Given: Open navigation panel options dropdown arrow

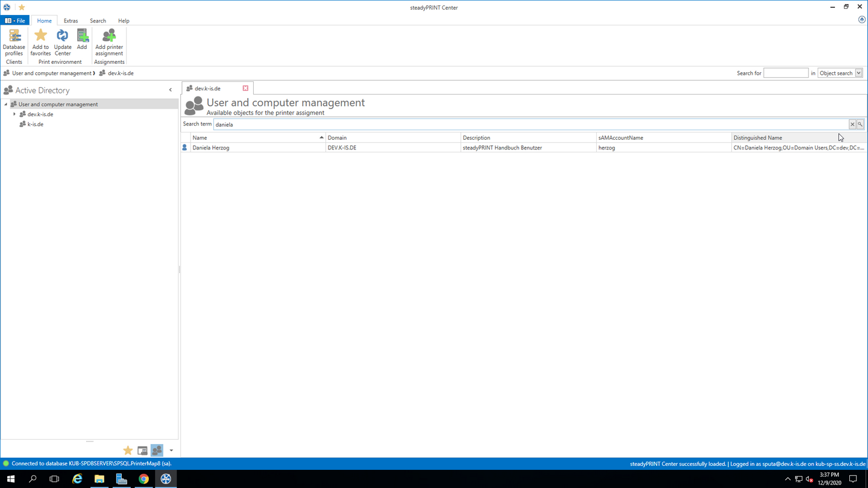Looking at the screenshot, I should tap(171, 450).
